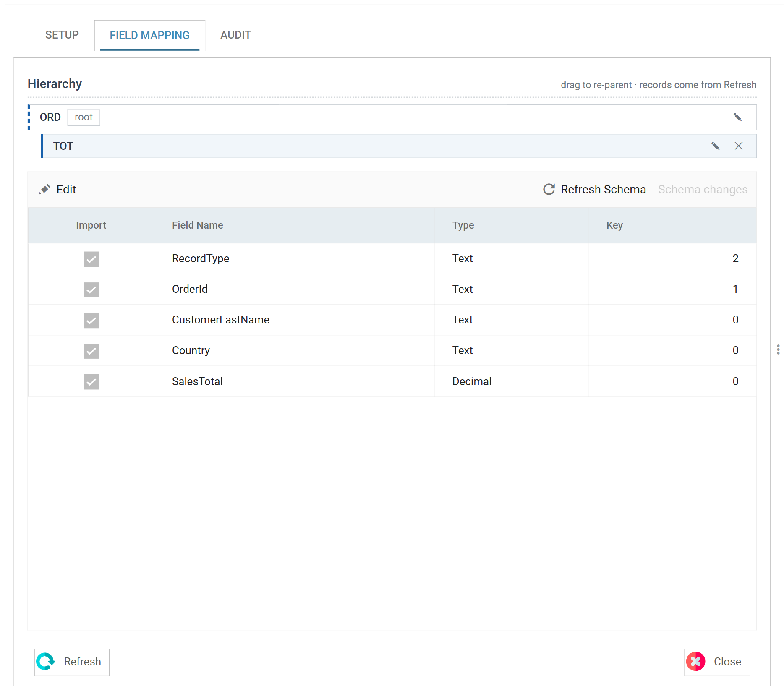This screenshot has height=699, width=784.
Task: Select the SalesTotal field name cell
Action: click(x=294, y=381)
